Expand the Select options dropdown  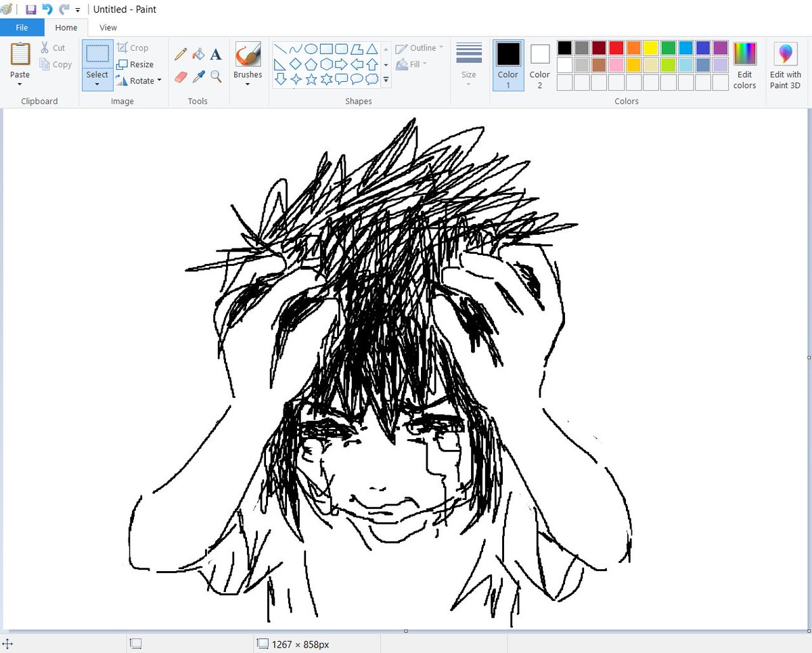(97, 79)
